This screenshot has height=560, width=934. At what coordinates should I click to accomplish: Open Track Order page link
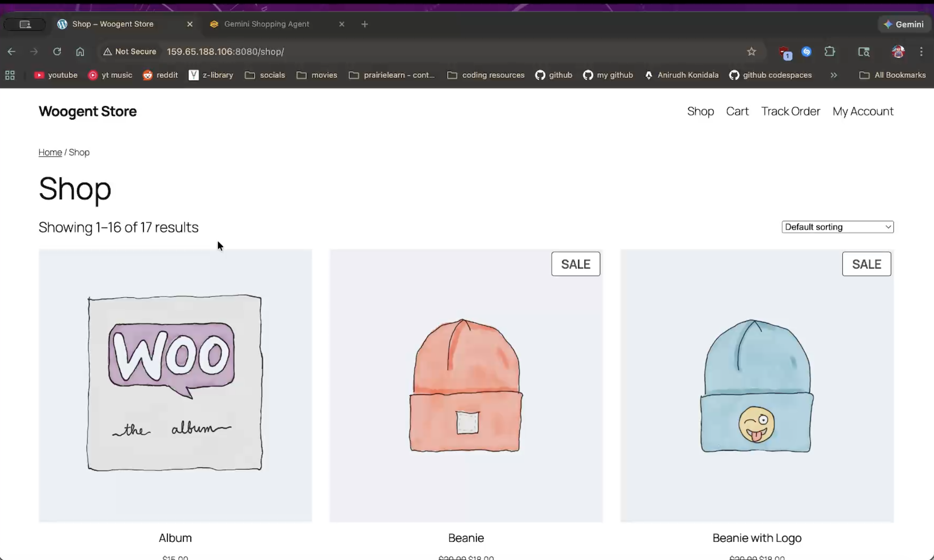pos(790,111)
